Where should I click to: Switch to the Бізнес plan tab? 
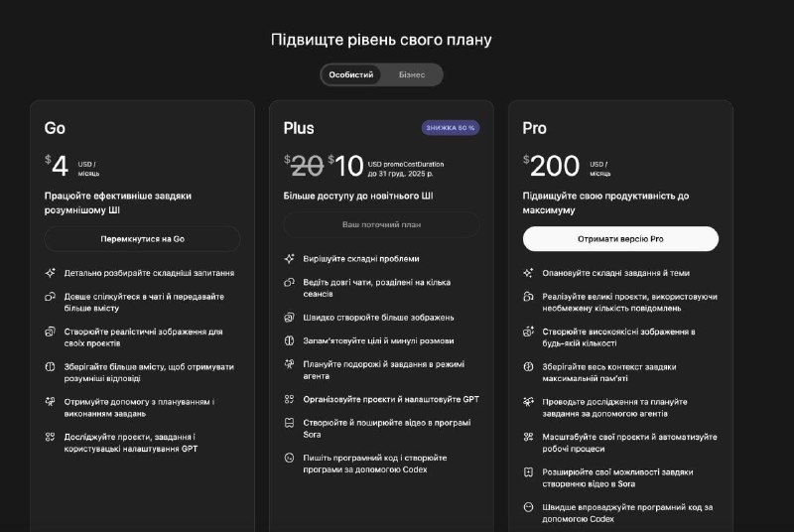[412, 74]
